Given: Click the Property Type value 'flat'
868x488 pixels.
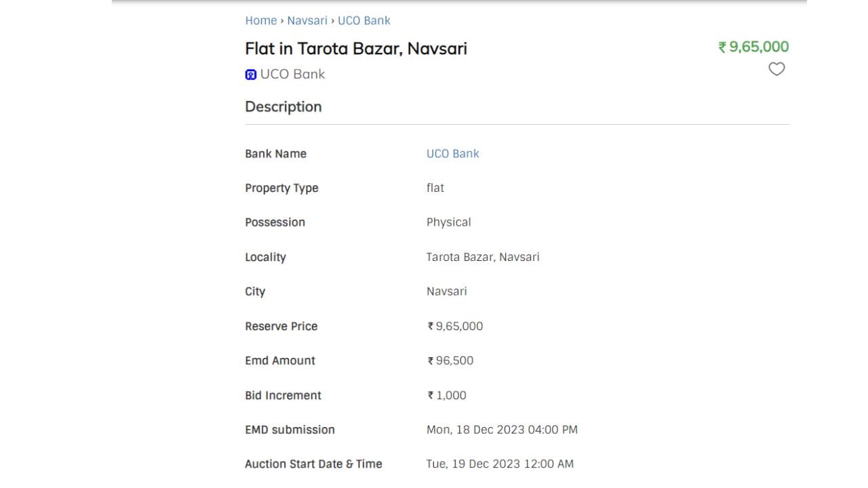Looking at the screenshot, I should click(x=435, y=188).
